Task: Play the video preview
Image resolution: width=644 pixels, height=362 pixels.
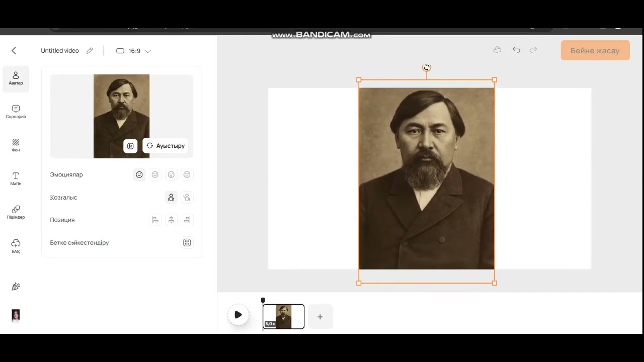Action: coord(238,315)
